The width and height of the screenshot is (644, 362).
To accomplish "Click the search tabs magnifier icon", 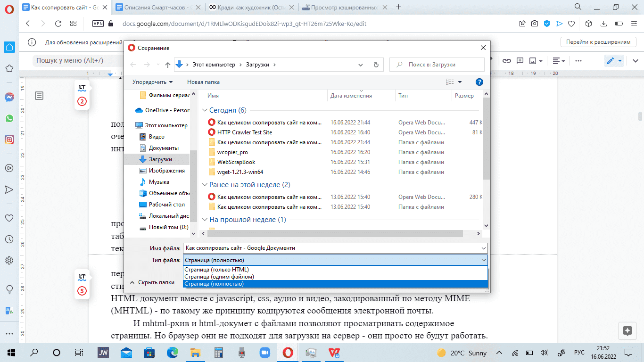I will [578, 7].
